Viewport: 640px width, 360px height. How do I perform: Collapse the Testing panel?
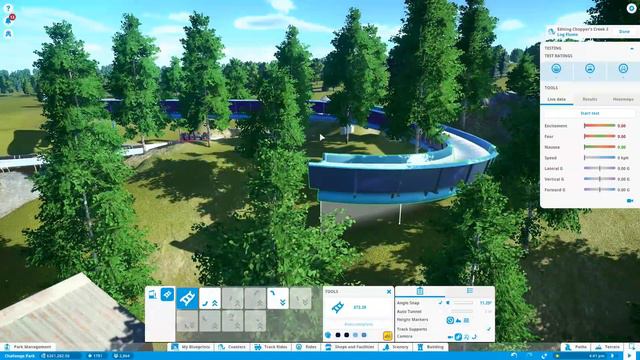coord(632,48)
